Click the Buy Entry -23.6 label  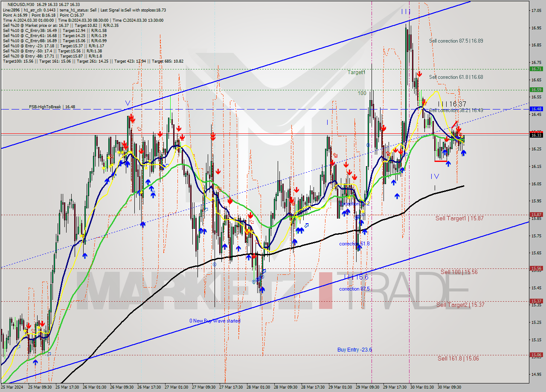click(x=354, y=350)
